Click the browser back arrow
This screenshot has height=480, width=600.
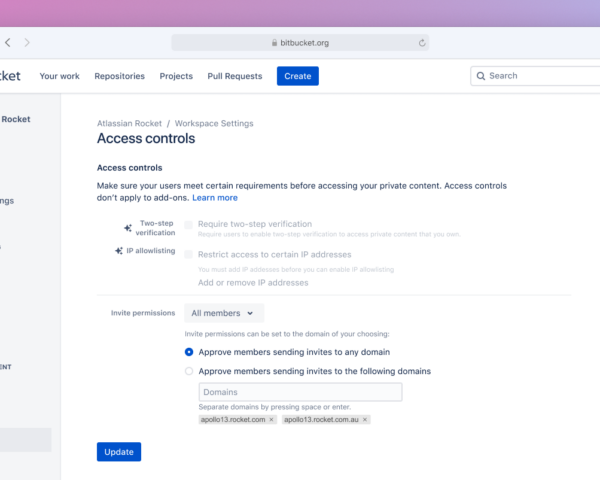click(x=8, y=43)
